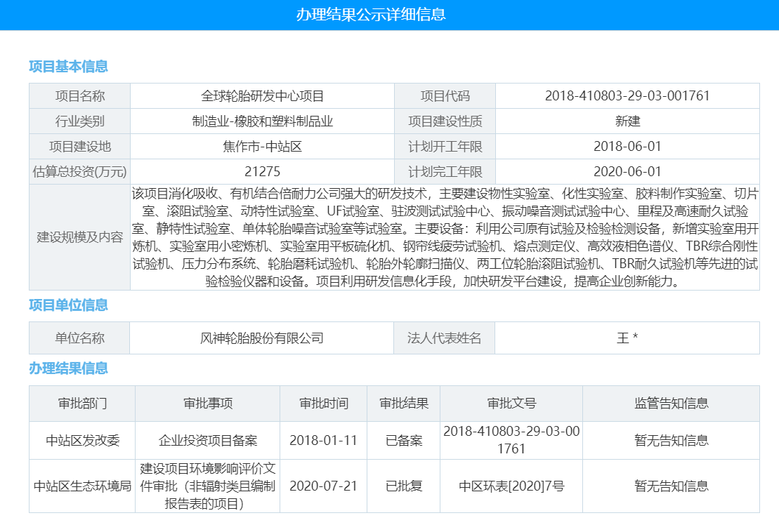Click the 审批结果 column header

(403, 404)
